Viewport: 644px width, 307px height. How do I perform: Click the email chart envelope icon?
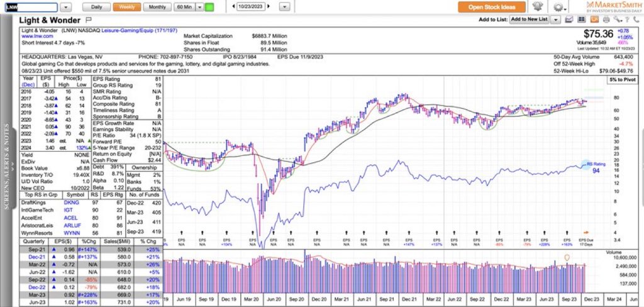pos(569,19)
